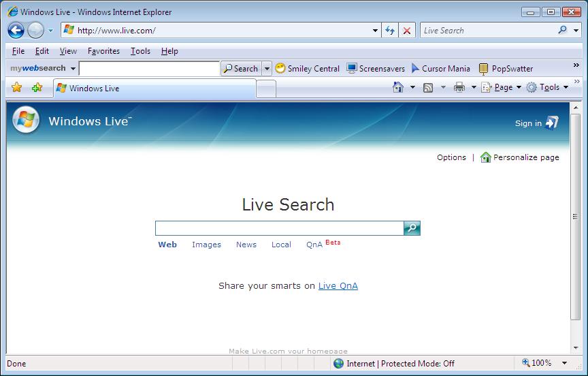Click the scroll up arrow

pyautogui.click(x=576, y=108)
